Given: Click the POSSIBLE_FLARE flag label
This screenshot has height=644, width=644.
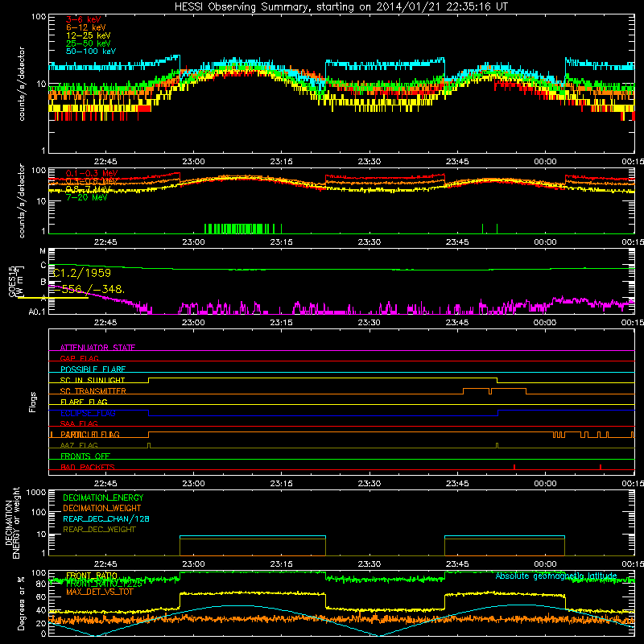Looking at the screenshot, I should pos(93,369).
